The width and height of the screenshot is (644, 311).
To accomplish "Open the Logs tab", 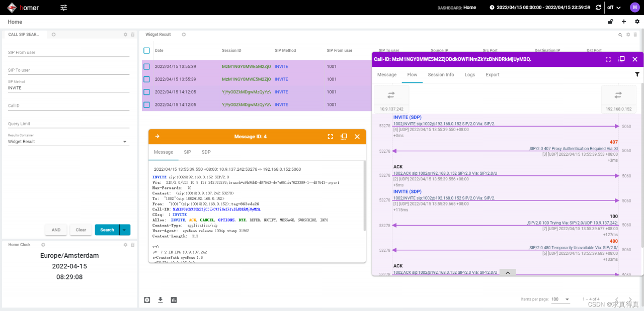I will (470, 75).
